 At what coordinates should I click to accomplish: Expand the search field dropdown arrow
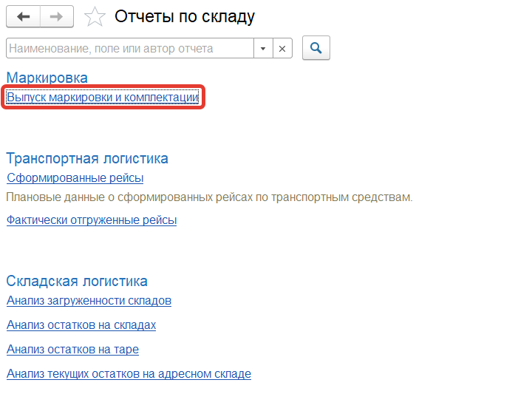[x=263, y=49]
